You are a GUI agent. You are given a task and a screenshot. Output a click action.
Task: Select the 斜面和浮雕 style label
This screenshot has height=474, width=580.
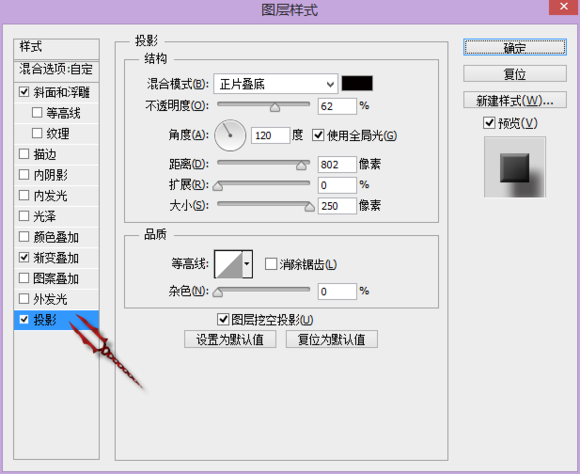point(62,92)
